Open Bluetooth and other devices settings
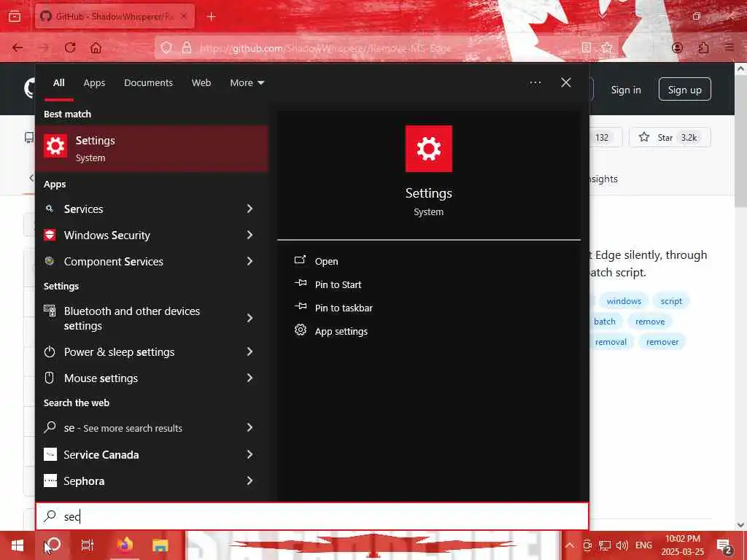Screen dimensions: 747x560 pyautogui.click(x=152, y=318)
